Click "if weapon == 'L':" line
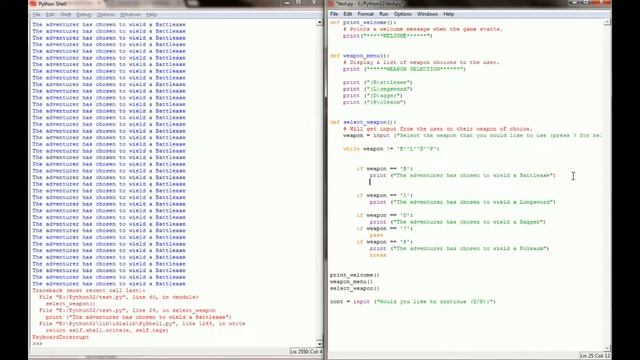Viewport: 640px width, 360px height. coord(384,196)
